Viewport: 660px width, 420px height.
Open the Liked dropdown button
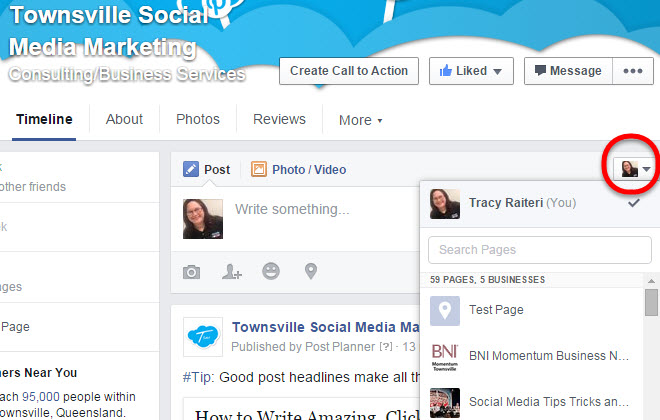(471, 71)
